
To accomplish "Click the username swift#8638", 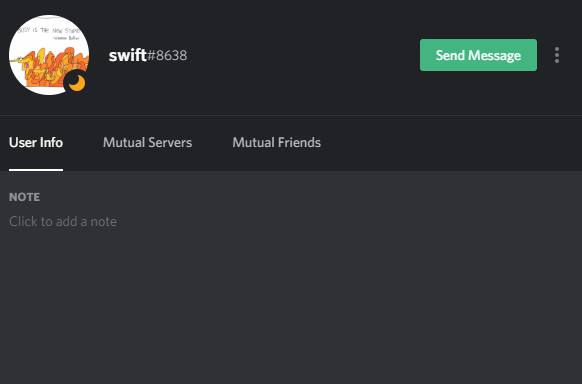I will click(x=148, y=55).
